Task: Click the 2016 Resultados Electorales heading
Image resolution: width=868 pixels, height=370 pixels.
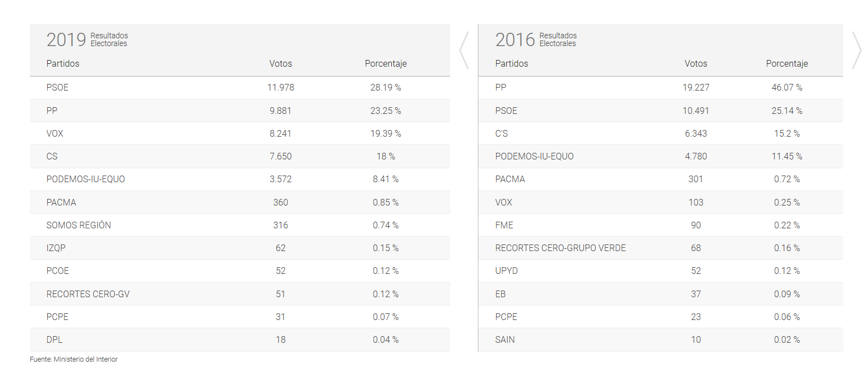Action: (536, 40)
